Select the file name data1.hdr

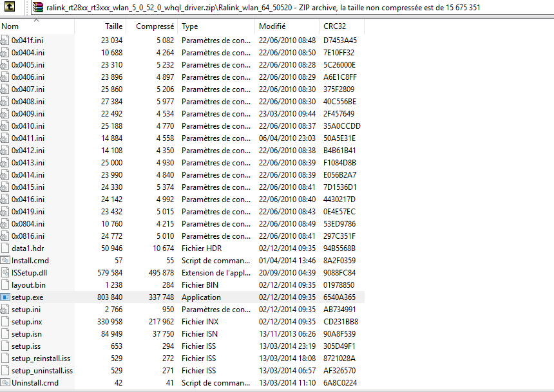[x=28, y=248]
